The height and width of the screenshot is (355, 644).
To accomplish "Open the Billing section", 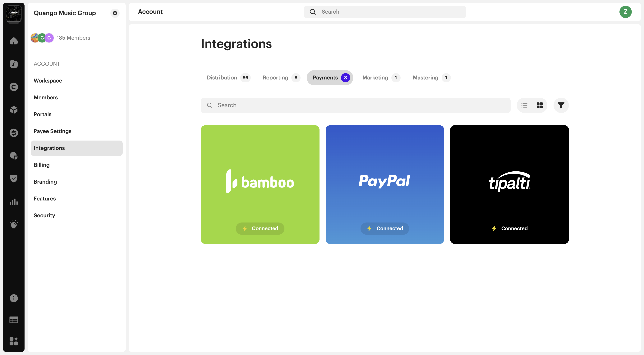I will [x=42, y=165].
